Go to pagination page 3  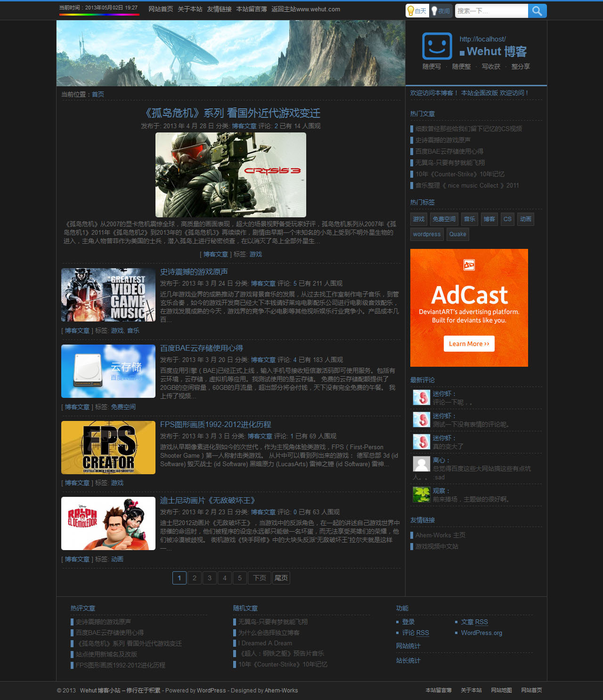point(210,578)
